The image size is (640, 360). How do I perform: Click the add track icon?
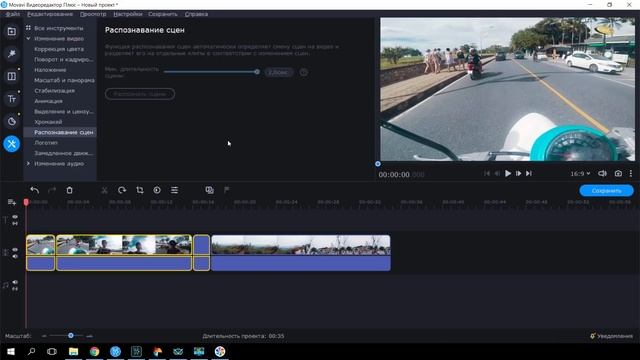click(11, 202)
